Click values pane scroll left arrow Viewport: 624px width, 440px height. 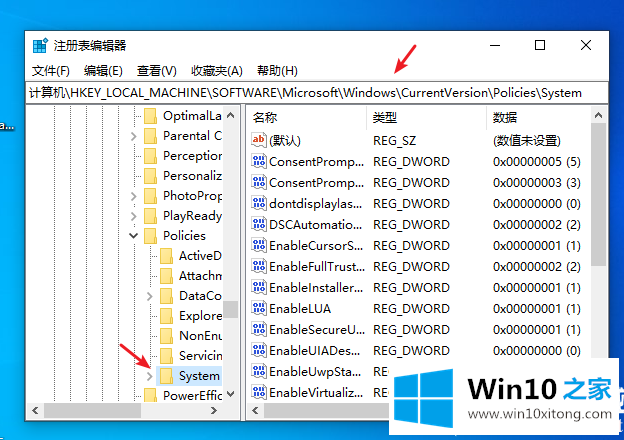pos(255,410)
